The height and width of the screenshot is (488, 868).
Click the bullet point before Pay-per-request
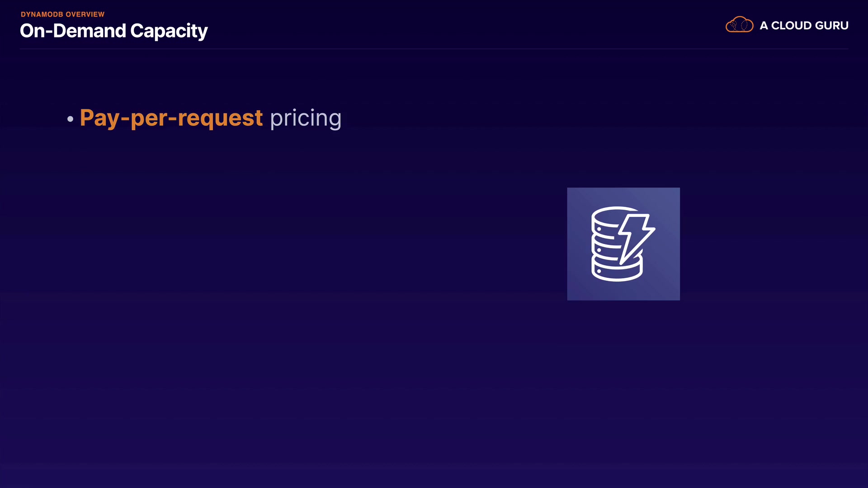70,119
